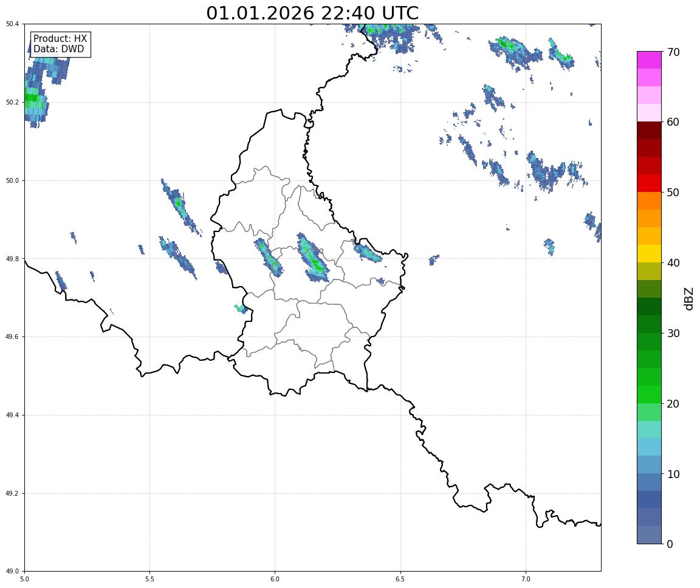The height and width of the screenshot is (588, 700).
Task: Pick the bright red colorbar swatch near 50
Action: [x=649, y=183]
